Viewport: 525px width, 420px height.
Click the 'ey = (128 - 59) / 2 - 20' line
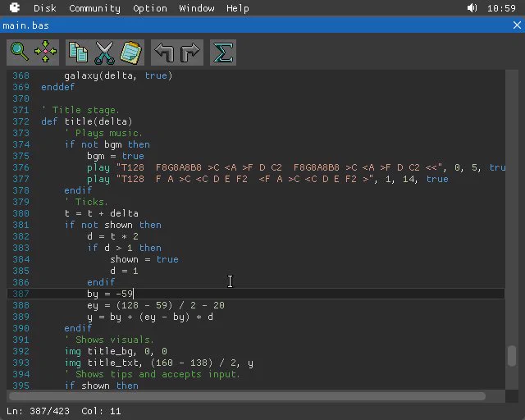point(156,305)
